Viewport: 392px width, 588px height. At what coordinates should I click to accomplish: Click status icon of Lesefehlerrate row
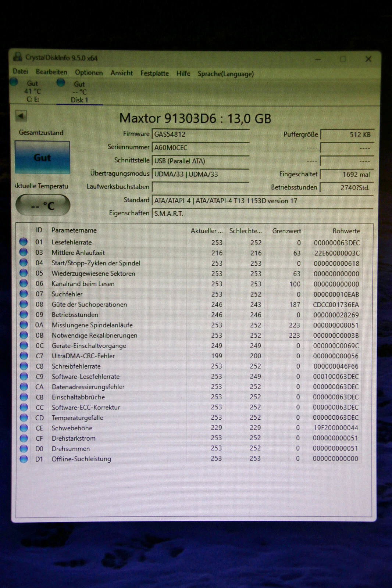[23, 241]
